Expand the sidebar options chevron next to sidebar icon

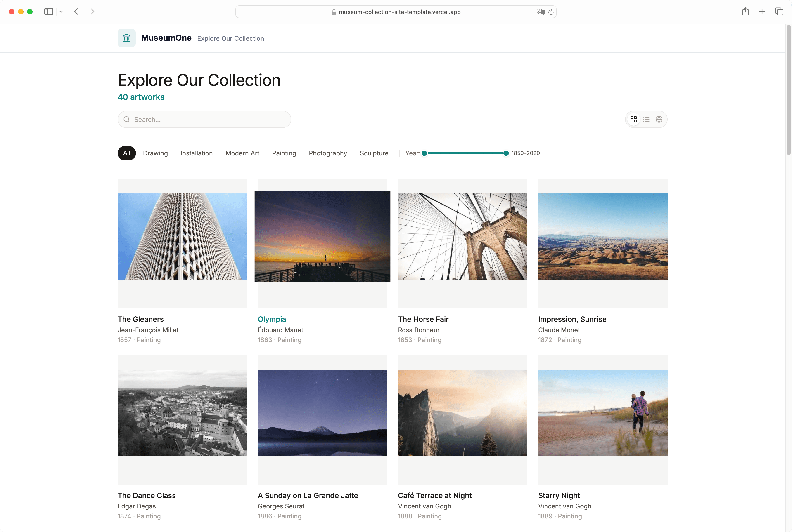click(61, 11)
